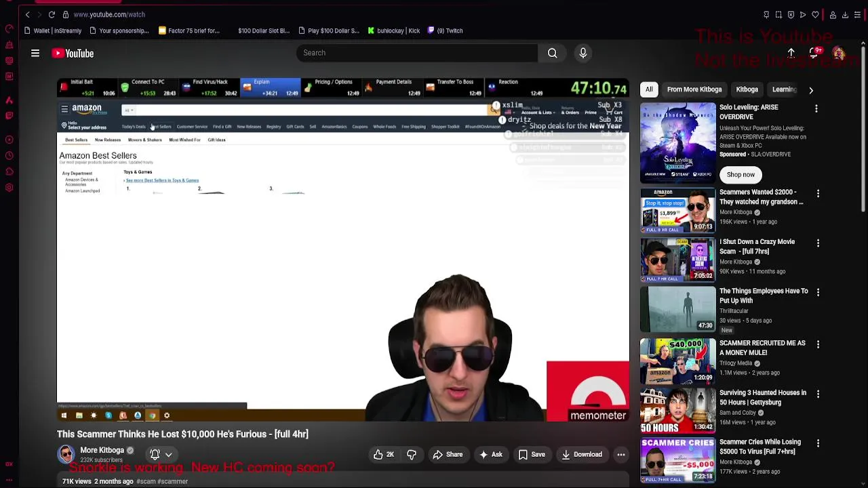Viewport: 868px width, 488px height.
Task: Click the Ask button
Action: pos(490,455)
